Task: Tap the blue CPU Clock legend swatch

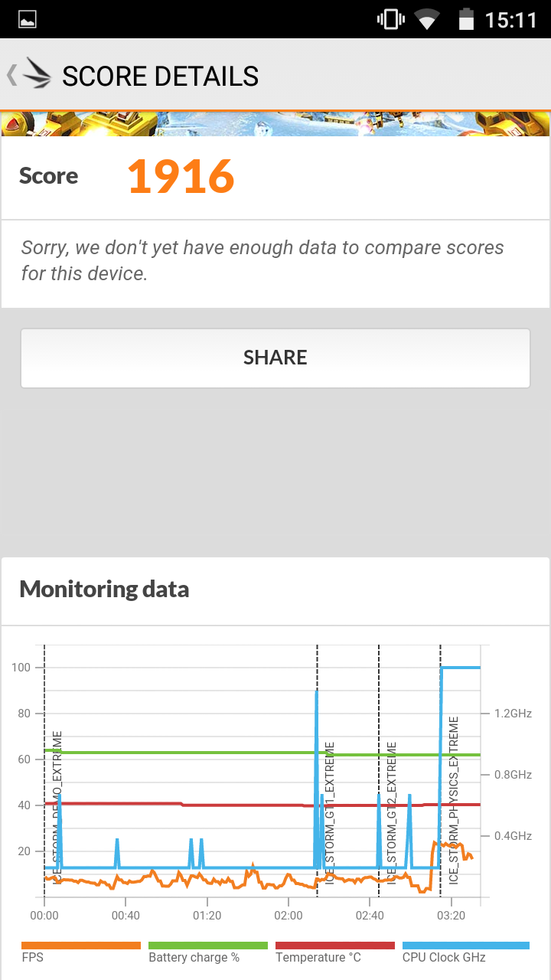Action: (465, 946)
